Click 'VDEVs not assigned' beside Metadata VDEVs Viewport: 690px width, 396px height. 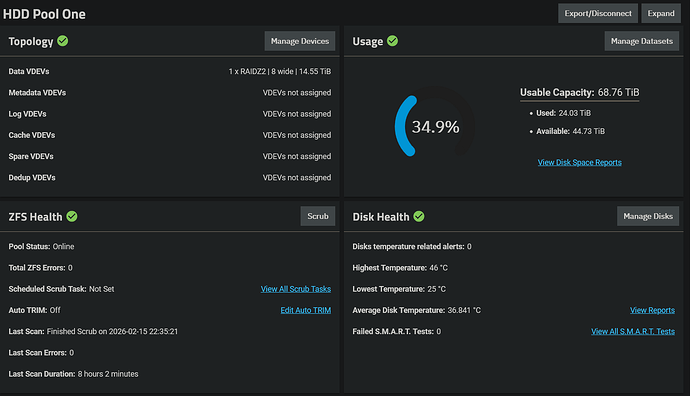pos(297,92)
